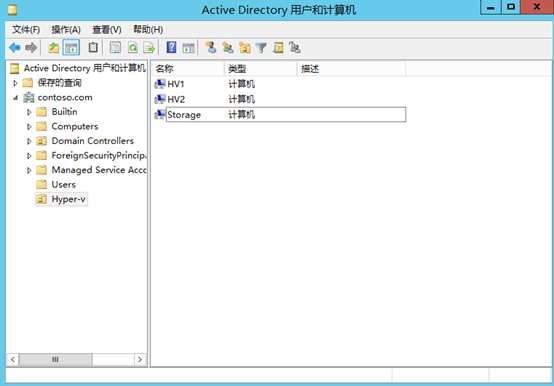554x386 pixels.
Task: Click the Up one level folder icon
Action: (54, 48)
